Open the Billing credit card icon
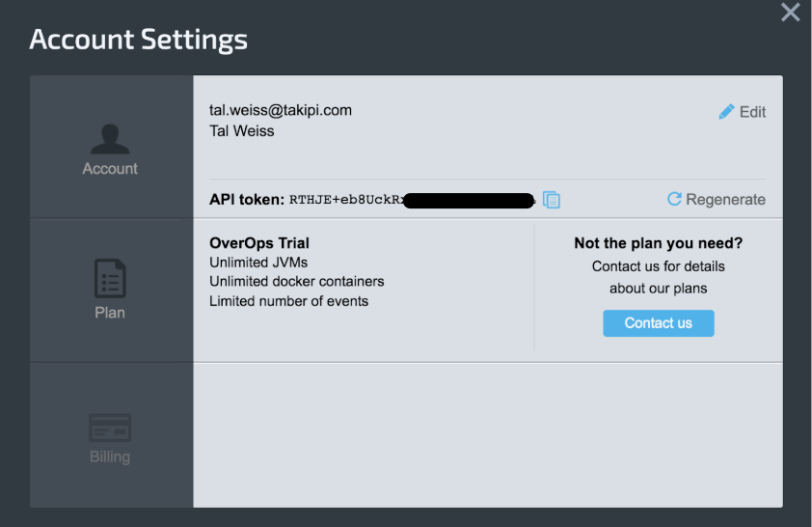The width and height of the screenshot is (812, 527). coord(110,428)
